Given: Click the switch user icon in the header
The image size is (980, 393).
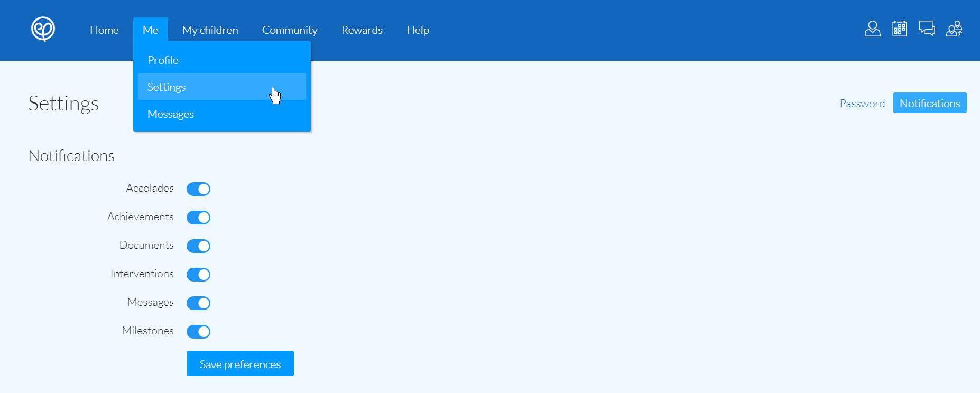Looking at the screenshot, I should click(x=954, y=29).
